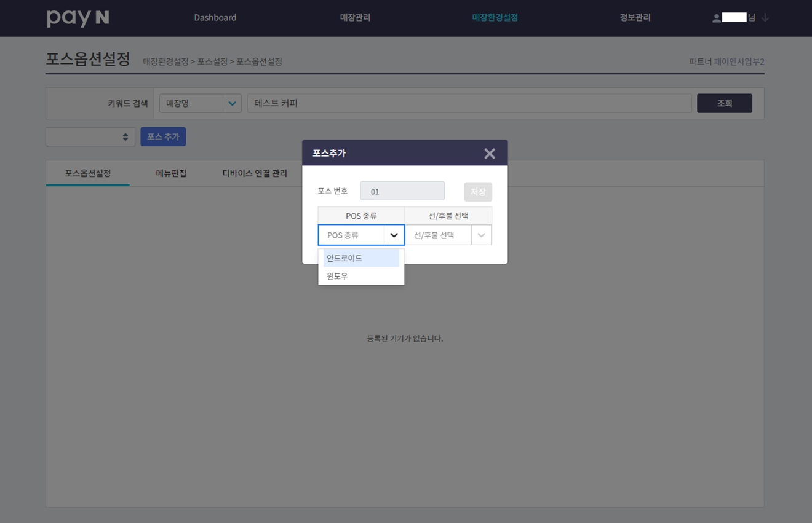The height and width of the screenshot is (523, 812).
Task: Open the 정보관리 menu
Action: 635,18
